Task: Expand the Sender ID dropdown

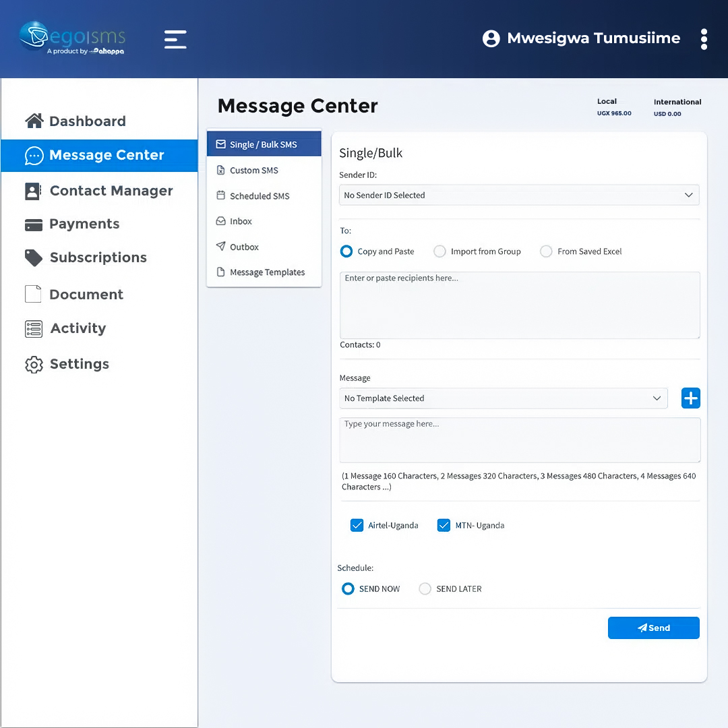Action: pyautogui.click(x=518, y=195)
